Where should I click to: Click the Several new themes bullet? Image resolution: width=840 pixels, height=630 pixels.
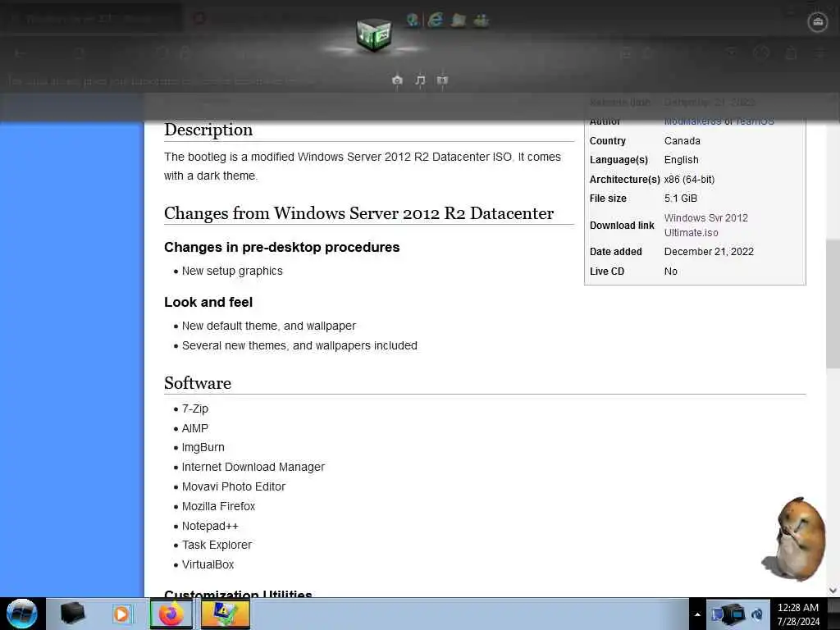(x=299, y=345)
